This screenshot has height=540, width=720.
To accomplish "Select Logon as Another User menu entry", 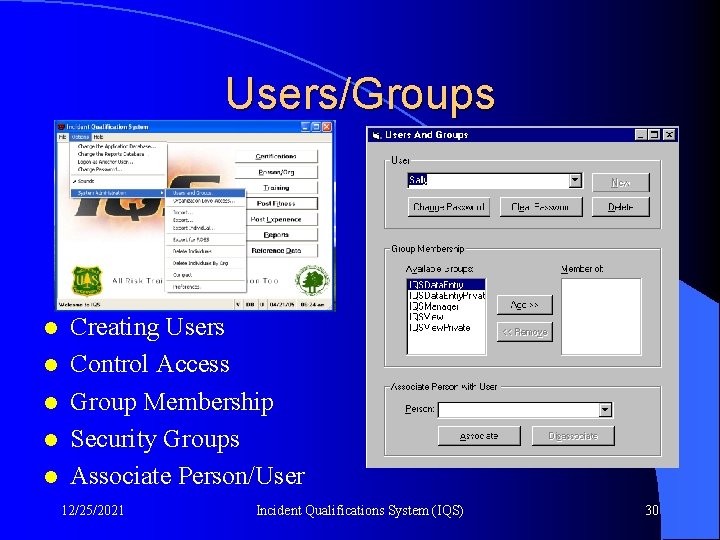I will tap(105, 162).
